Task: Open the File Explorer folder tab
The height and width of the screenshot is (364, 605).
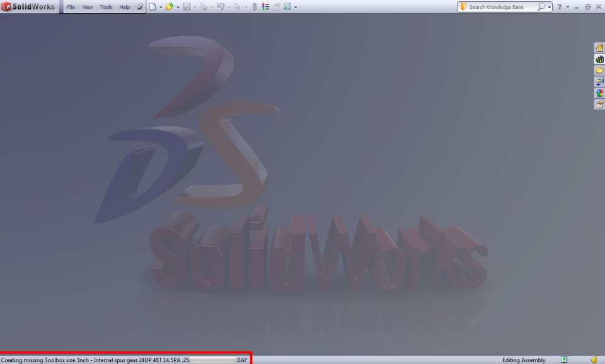Action: point(599,70)
